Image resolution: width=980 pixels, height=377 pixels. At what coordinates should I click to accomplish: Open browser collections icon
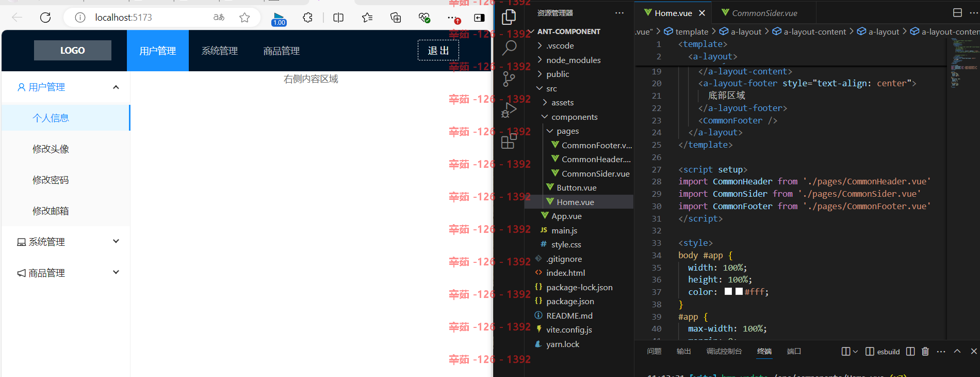(x=396, y=18)
